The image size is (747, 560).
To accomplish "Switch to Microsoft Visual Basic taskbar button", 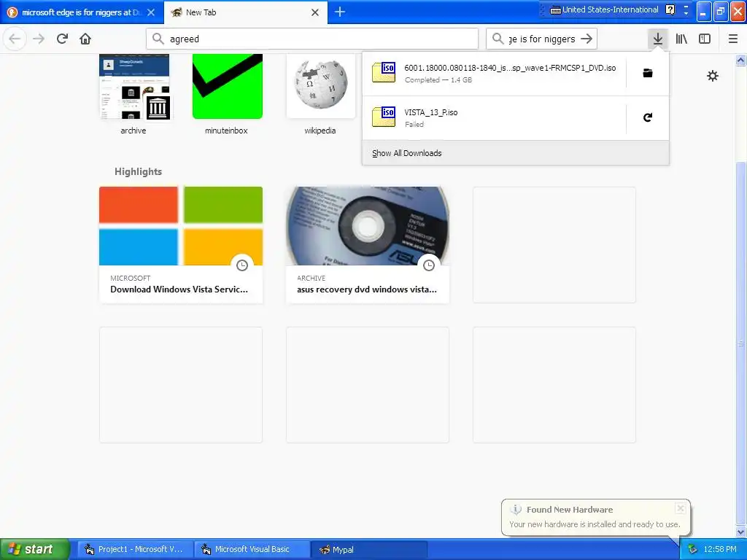I will point(252,550).
